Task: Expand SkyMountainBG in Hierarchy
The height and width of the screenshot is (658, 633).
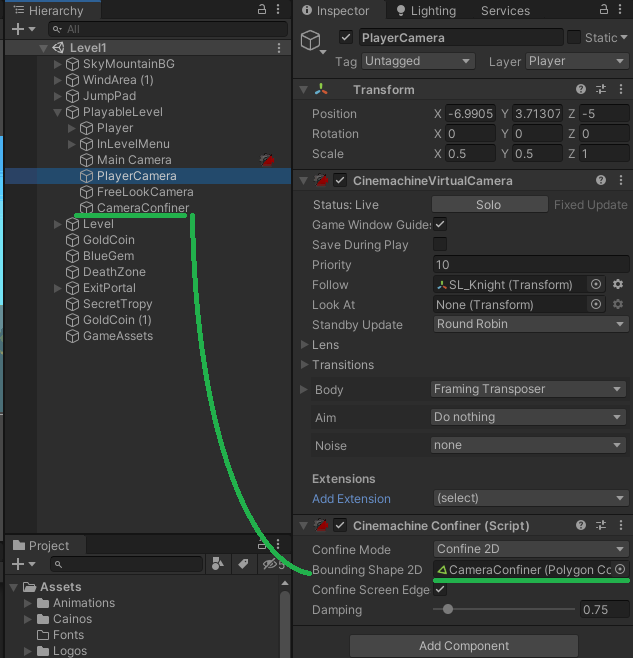Action: pos(58,64)
